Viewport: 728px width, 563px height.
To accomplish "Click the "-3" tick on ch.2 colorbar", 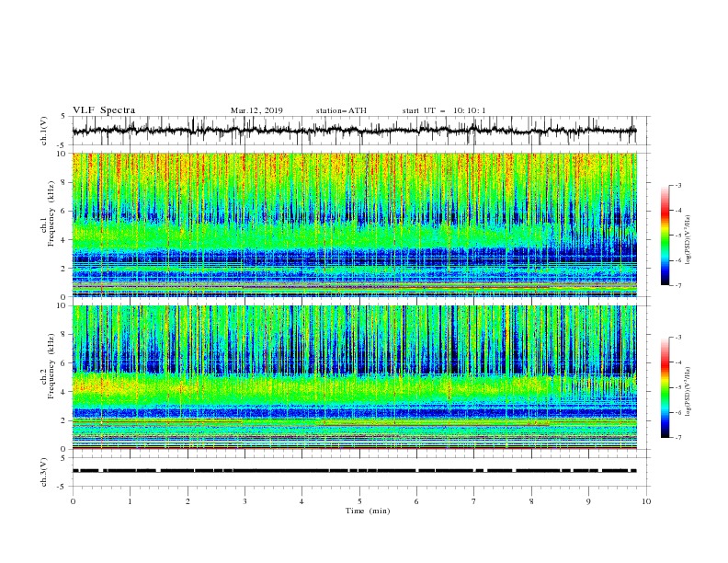I will [x=677, y=338].
